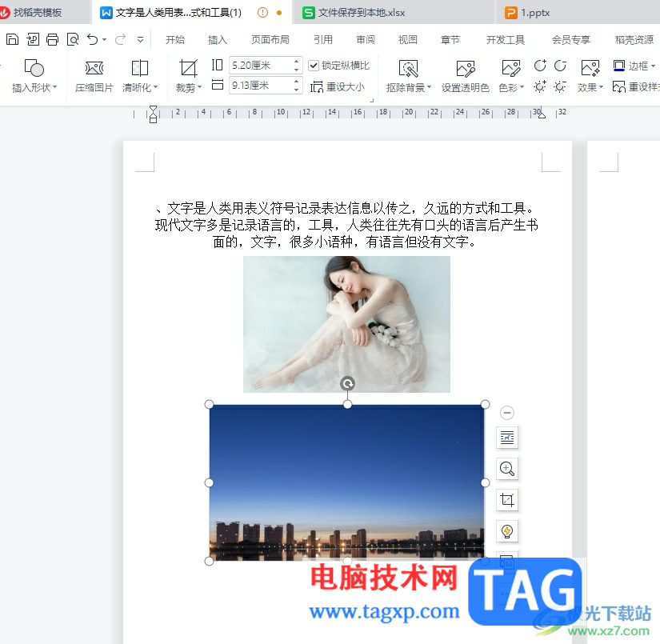
Task: Click the Print icon
Action: (52, 39)
